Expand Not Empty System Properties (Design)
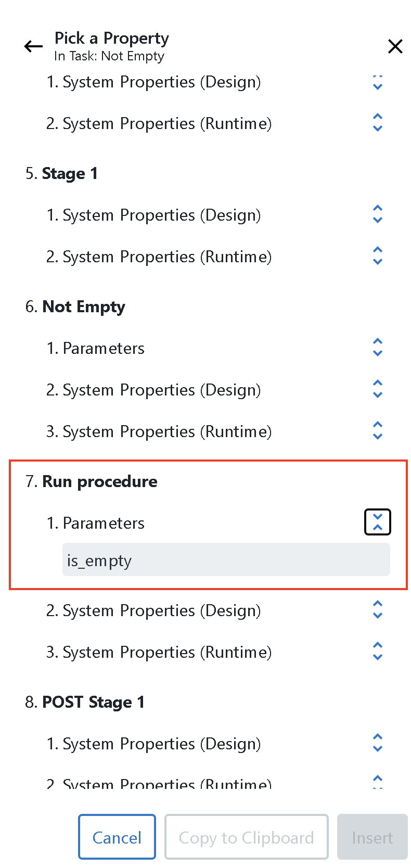Screen dimensions: 411x868 tap(378, 389)
